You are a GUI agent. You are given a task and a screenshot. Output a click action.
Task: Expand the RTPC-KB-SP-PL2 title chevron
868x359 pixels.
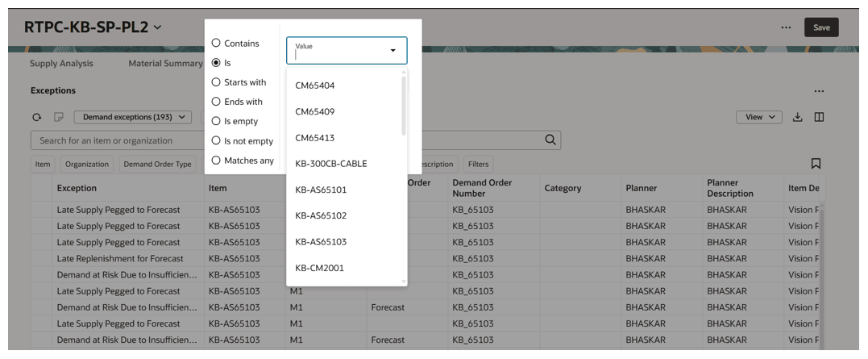tap(157, 27)
